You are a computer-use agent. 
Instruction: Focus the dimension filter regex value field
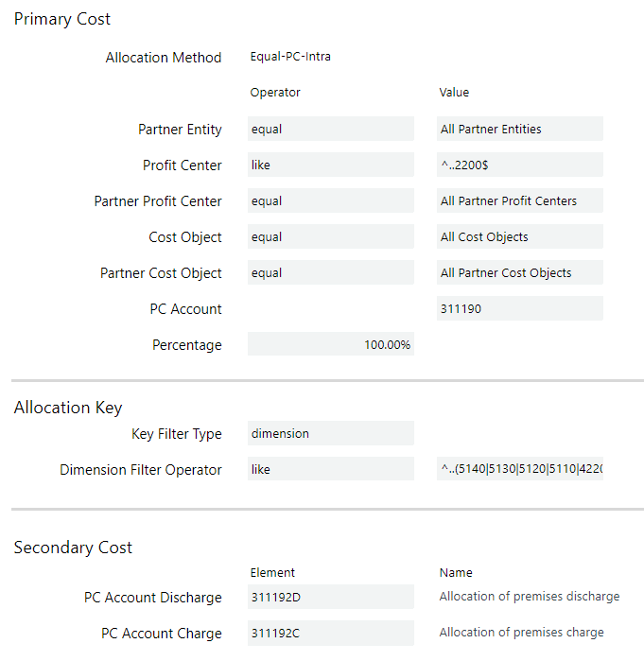point(519,470)
